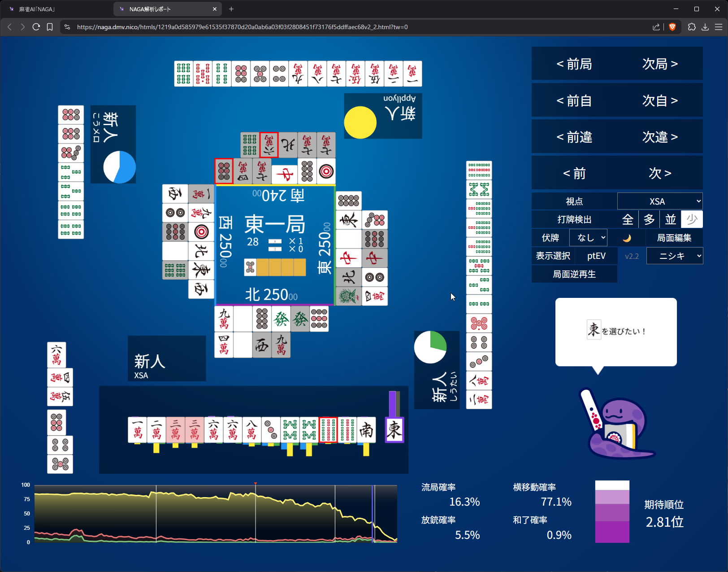728x572 pixels.
Task: Expand the 伏牌 dropdown set to なし
Action: coord(588,238)
